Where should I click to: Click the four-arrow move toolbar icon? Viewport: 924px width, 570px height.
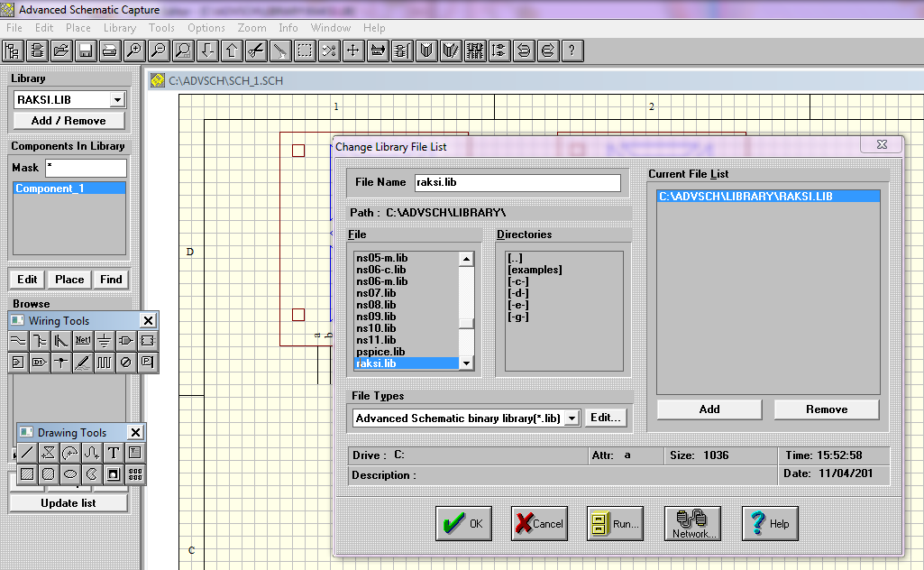tap(353, 51)
